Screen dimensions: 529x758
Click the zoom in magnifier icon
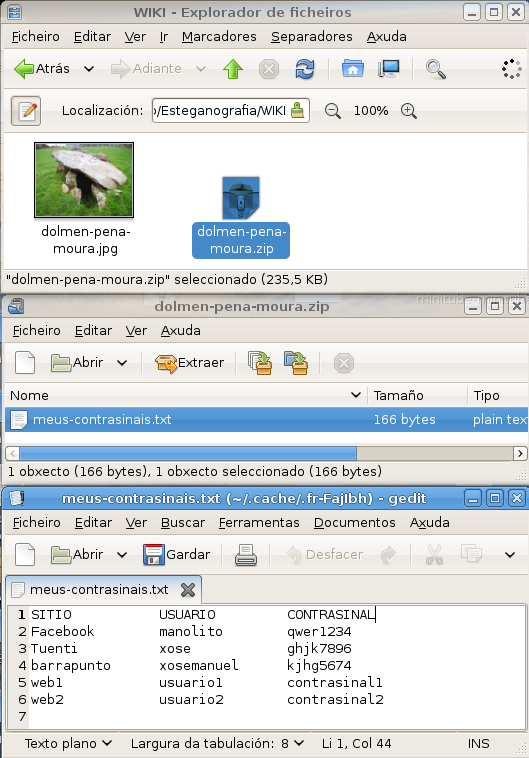[409, 111]
